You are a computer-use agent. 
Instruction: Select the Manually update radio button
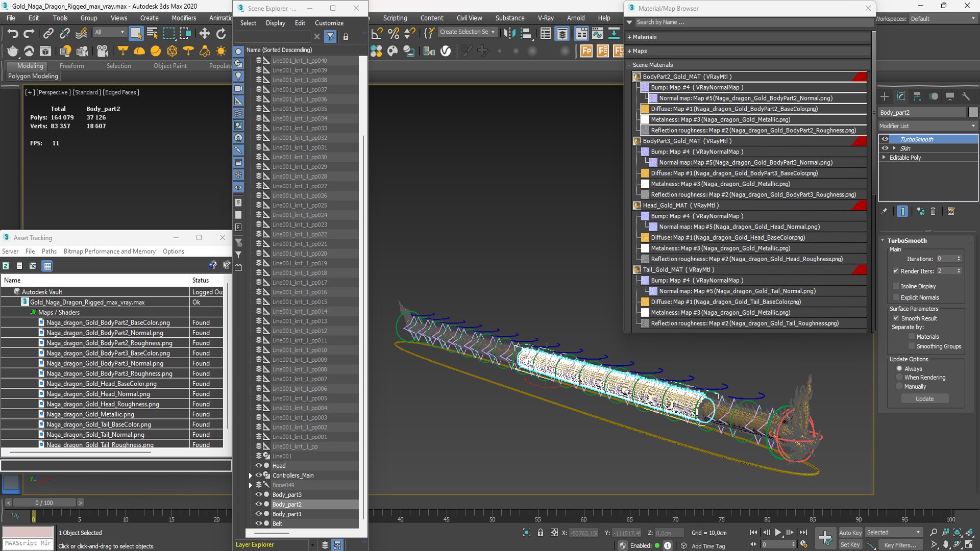click(x=899, y=386)
